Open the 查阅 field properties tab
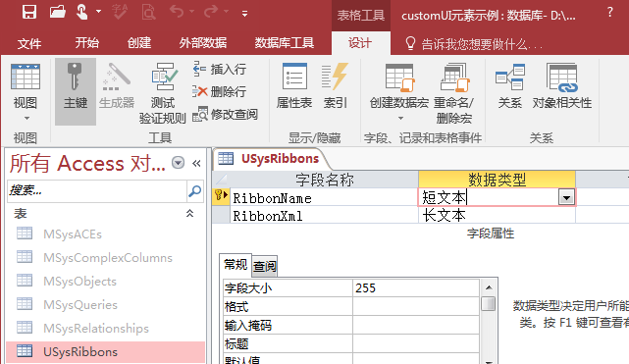This screenshot has height=364, width=629. 265,266
